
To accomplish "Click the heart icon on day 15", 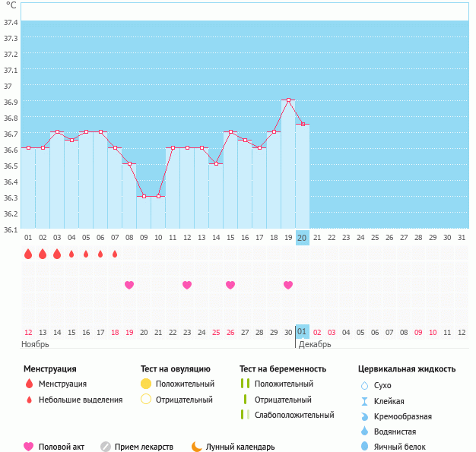I will point(230,285).
